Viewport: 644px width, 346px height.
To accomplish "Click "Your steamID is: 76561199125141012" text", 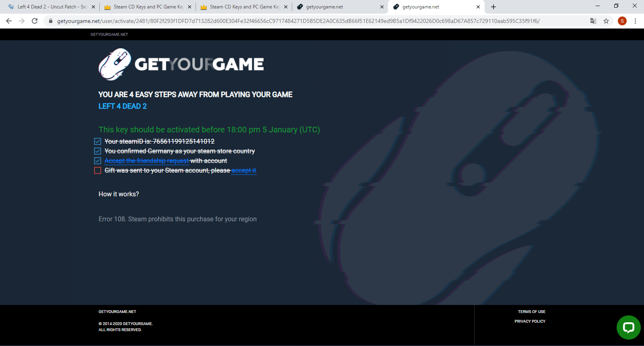I will [159, 141].
